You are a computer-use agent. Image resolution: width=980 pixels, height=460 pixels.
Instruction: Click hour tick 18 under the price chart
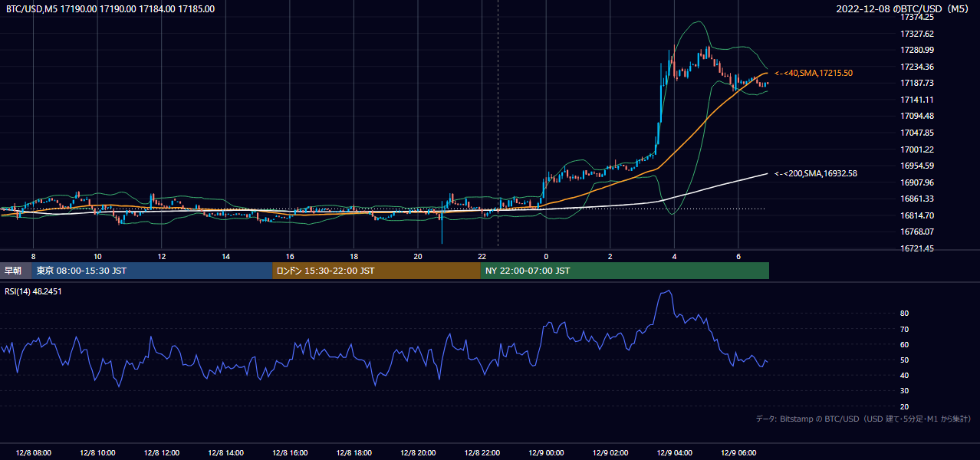click(354, 256)
